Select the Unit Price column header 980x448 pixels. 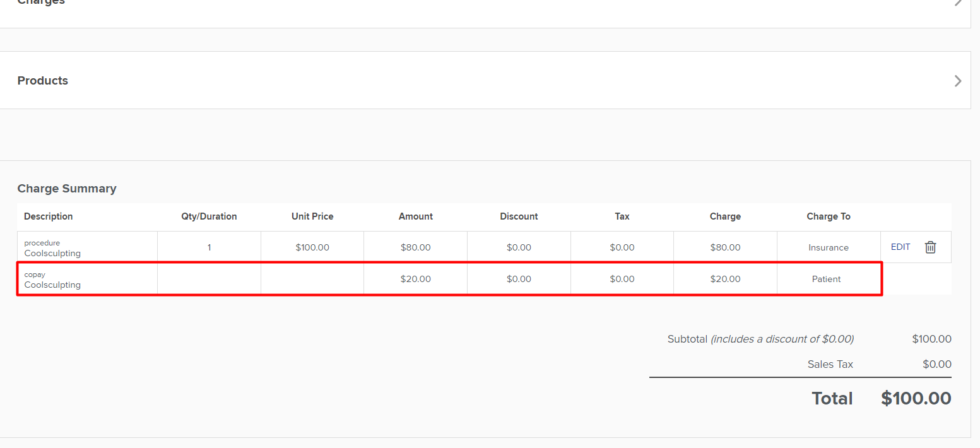pos(312,216)
